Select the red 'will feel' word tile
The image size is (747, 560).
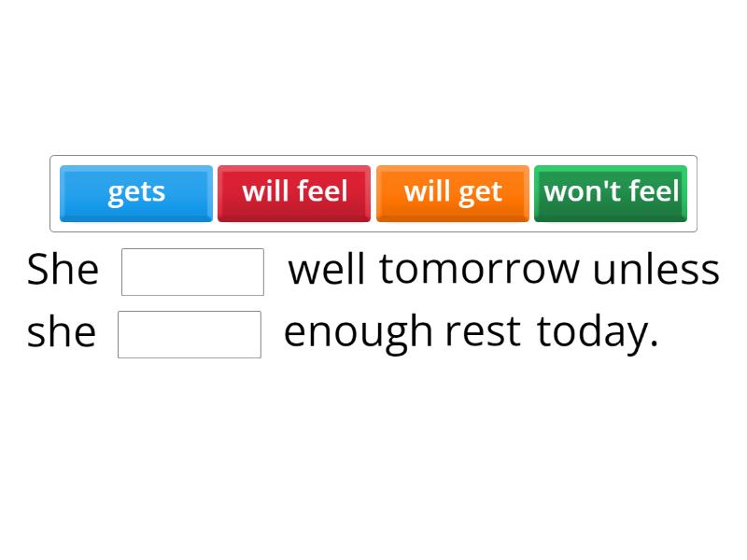(294, 193)
